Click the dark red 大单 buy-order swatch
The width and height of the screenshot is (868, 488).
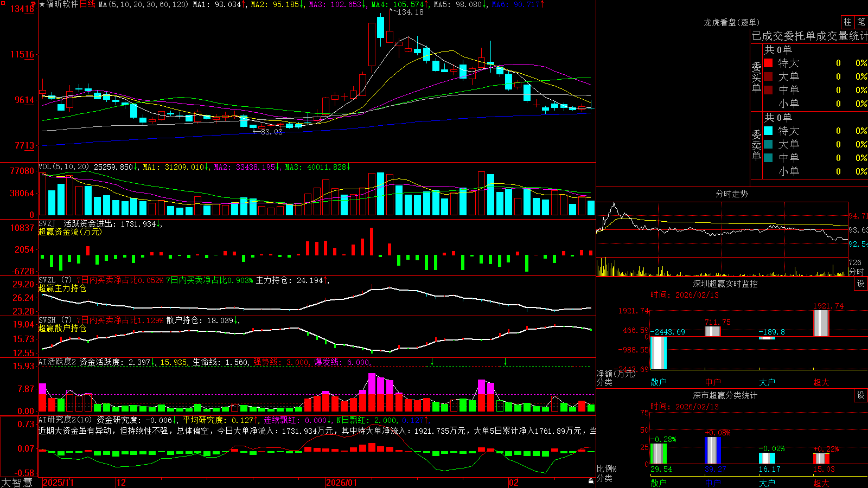click(x=768, y=76)
